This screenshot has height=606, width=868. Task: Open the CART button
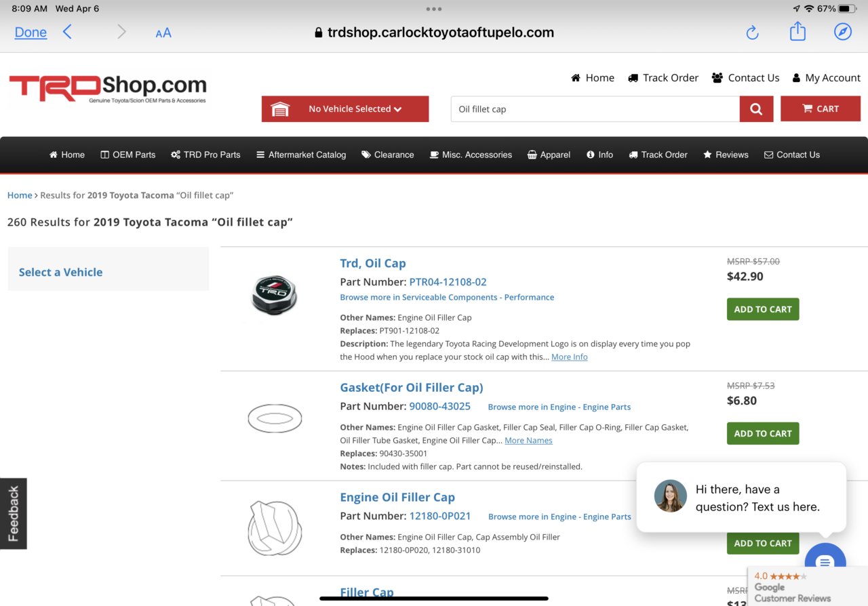click(821, 108)
